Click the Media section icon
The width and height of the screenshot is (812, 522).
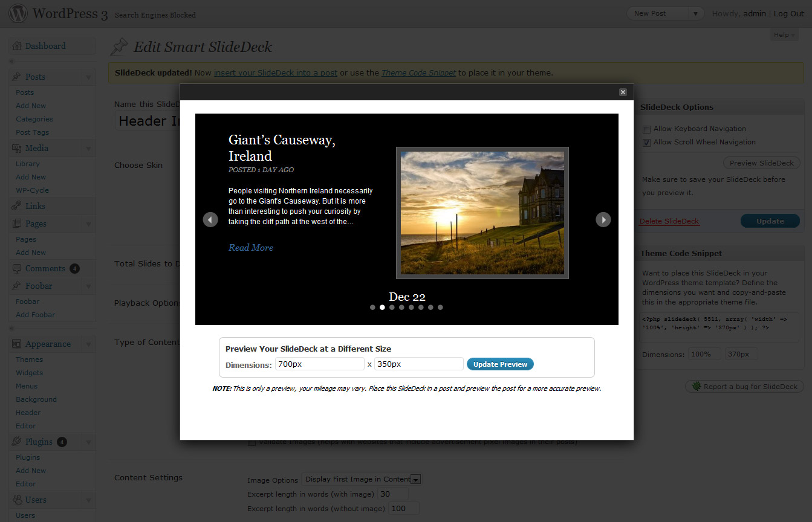[16, 148]
